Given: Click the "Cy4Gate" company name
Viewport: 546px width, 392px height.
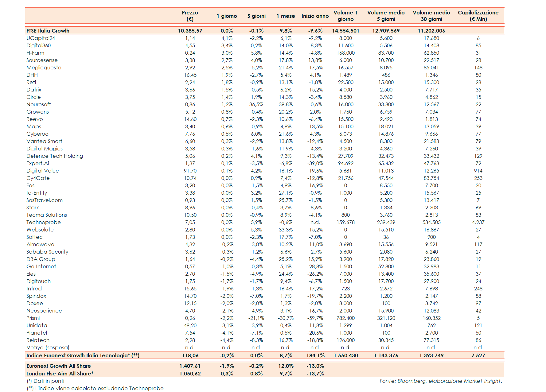Looking at the screenshot, I should (38, 178).
